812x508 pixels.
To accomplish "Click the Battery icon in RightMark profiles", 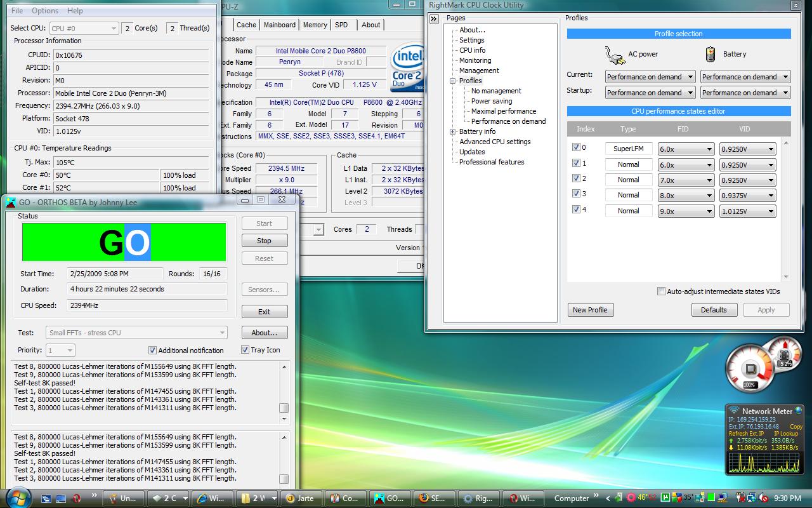I will [x=710, y=54].
